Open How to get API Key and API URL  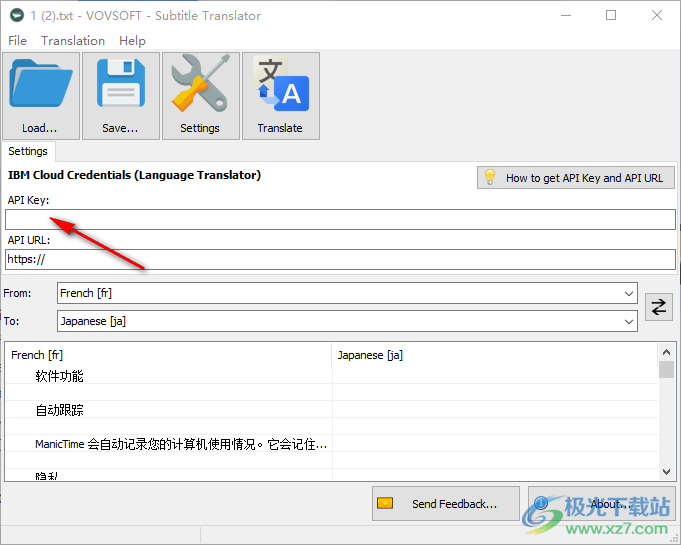click(575, 178)
